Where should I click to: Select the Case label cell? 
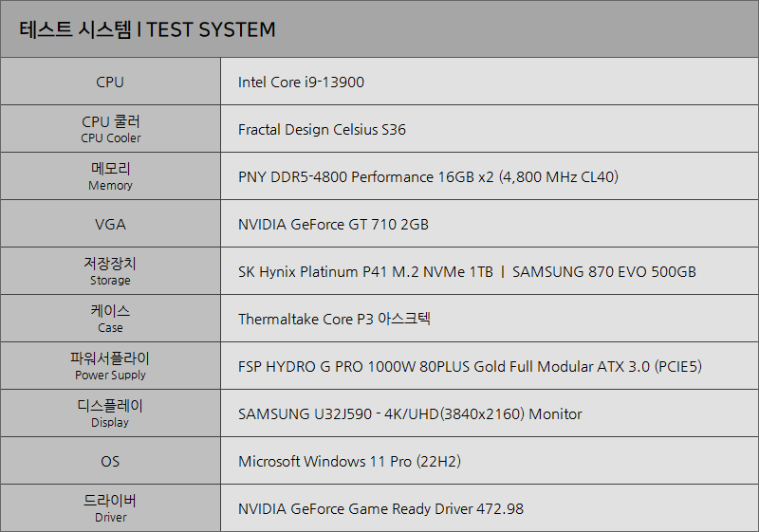[110, 319]
